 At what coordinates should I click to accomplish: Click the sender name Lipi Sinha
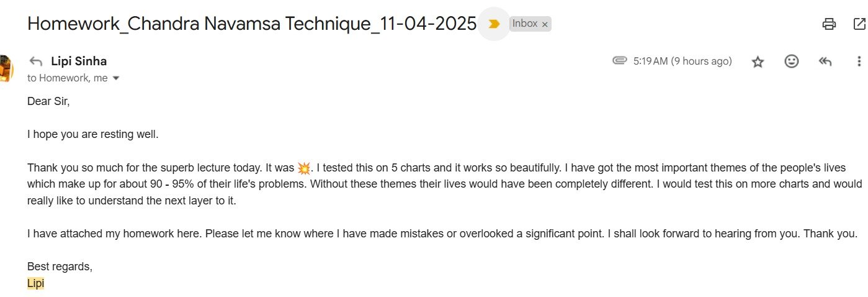click(x=79, y=61)
